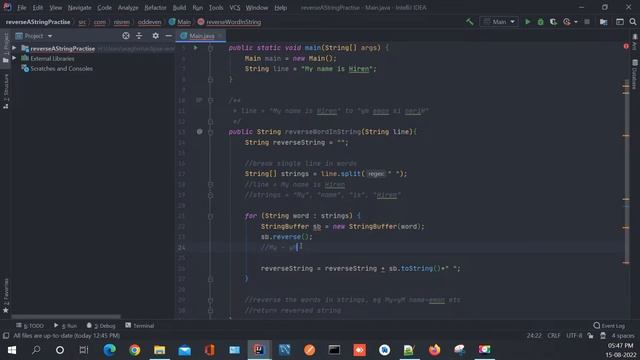The width and height of the screenshot is (640, 360).
Task: Click the 4 spaces indent indicator
Action: pyautogui.click(x=623, y=336)
